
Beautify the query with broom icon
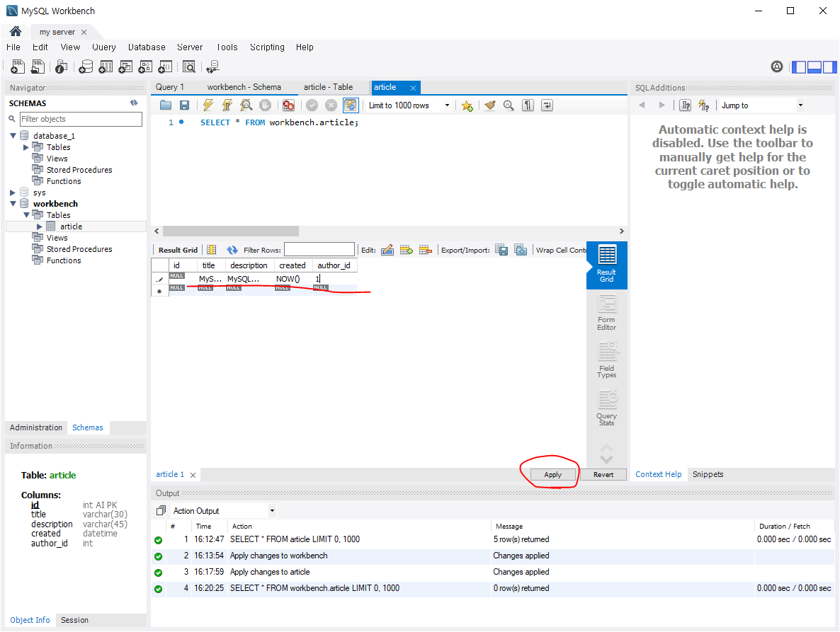point(489,105)
